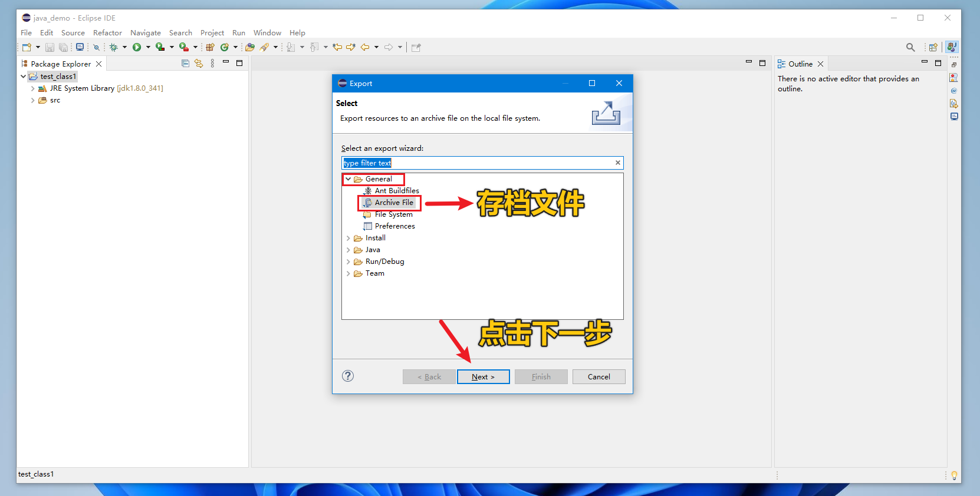980x496 pixels.
Task: Click the magnifier Quick Access search icon
Action: 910,47
